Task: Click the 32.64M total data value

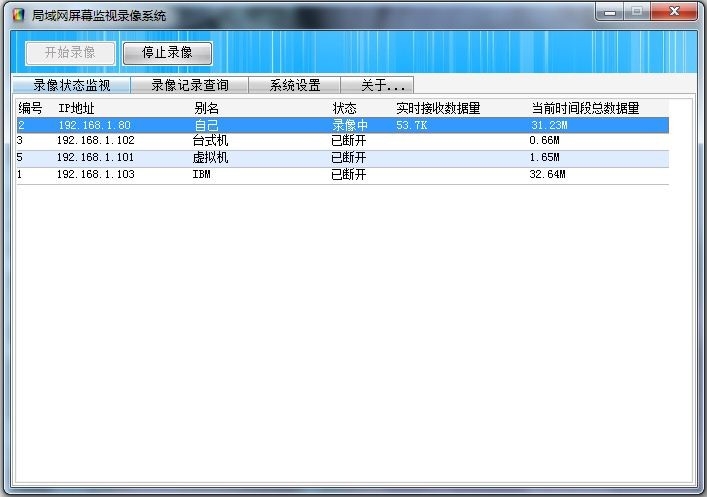Action: click(547, 174)
